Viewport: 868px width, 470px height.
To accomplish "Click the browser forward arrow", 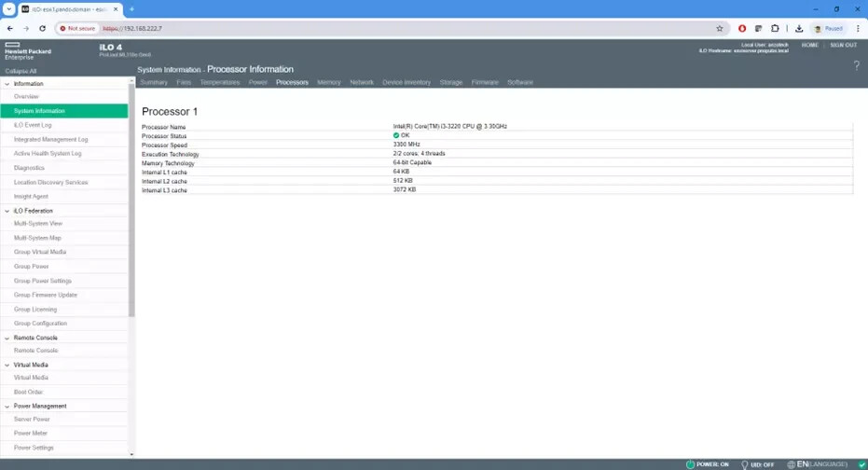I will (26, 28).
